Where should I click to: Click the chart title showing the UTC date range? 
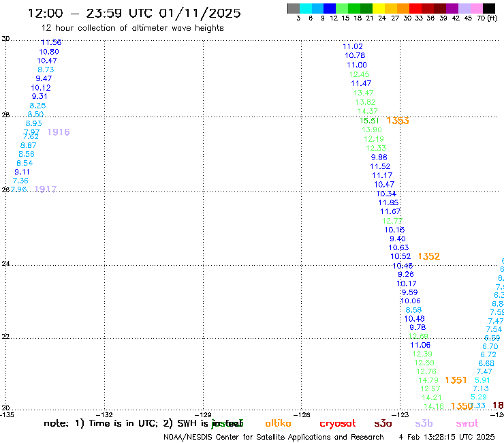pyautogui.click(x=134, y=13)
